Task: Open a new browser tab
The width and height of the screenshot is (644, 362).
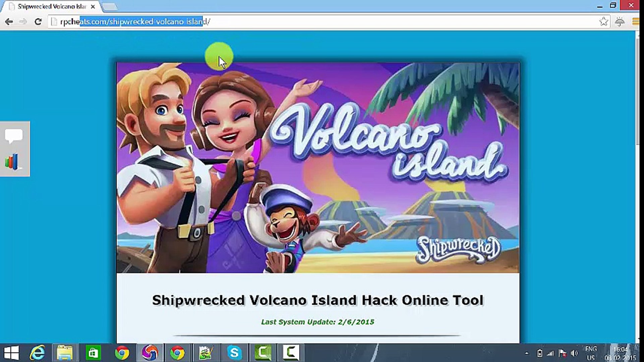Action: point(109,6)
